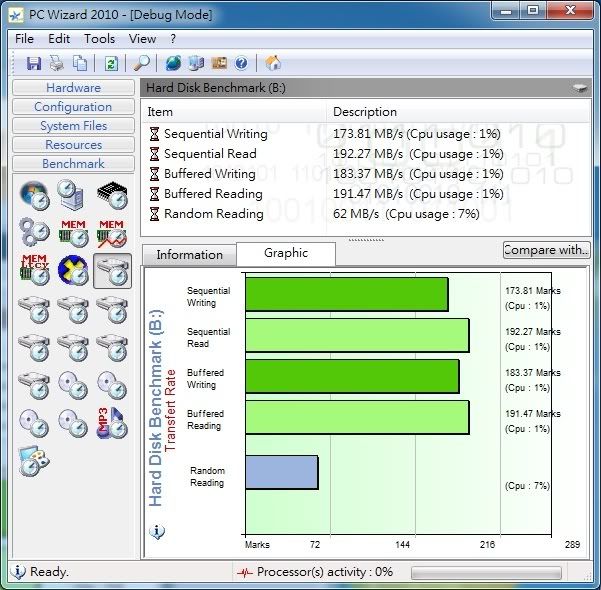This screenshot has height=590, width=601.
Task: Select the DirectX benchmark icon
Action: (x=73, y=271)
